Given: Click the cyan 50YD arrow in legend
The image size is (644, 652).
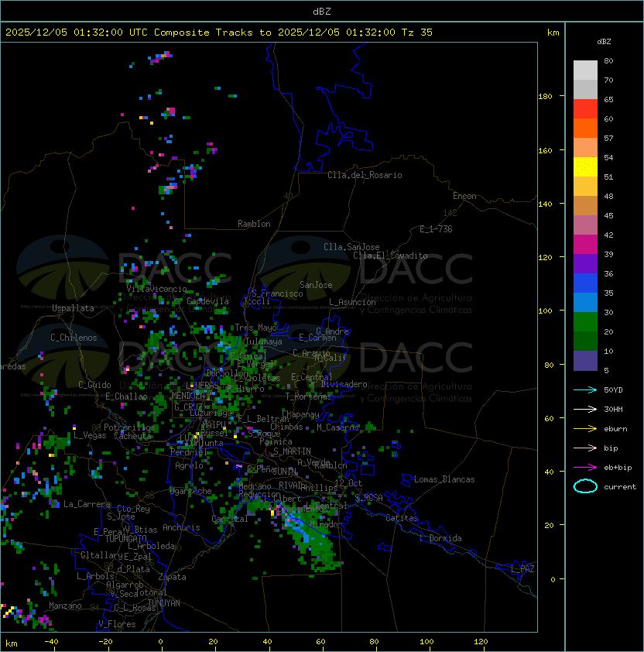Looking at the screenshot, I should pos(585,389).
